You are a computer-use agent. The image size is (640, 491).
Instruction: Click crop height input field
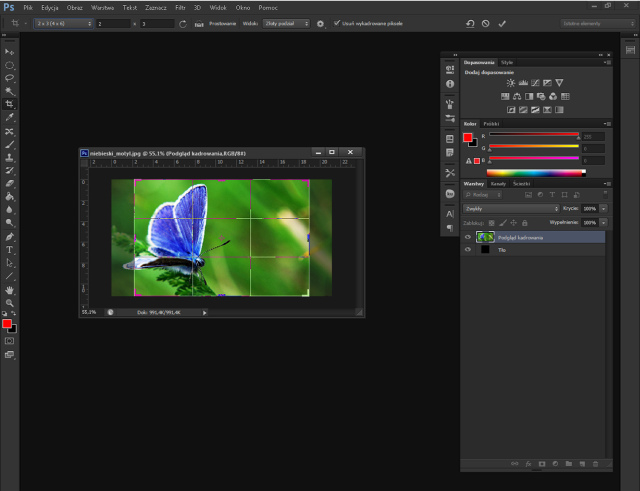[157, 24]
